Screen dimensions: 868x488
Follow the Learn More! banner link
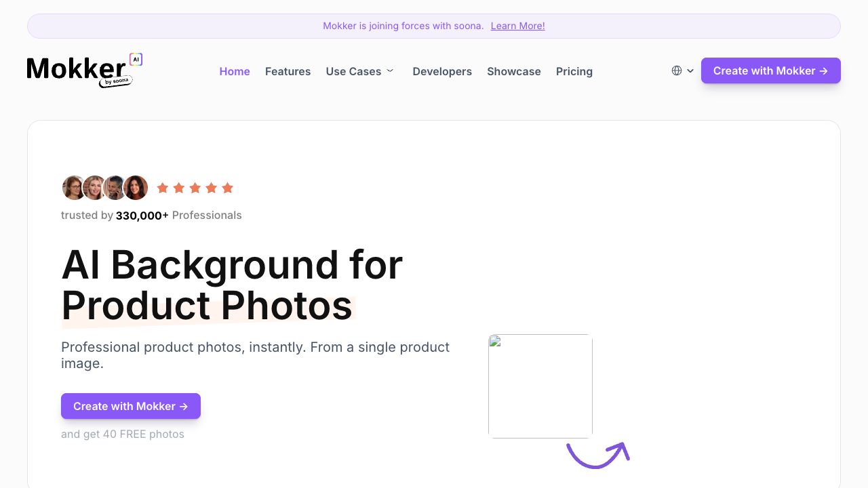pyautogui.click(x=517, y=26)
